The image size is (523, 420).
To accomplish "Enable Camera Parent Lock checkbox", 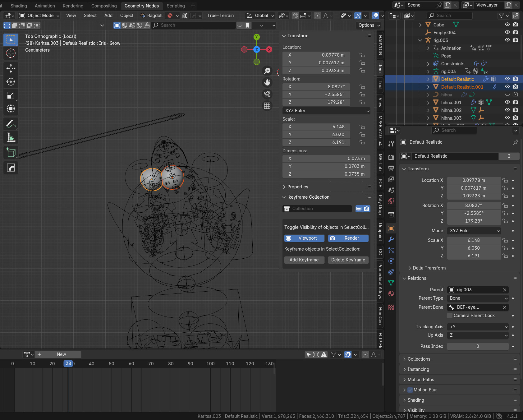I will [x=450, y=316].
